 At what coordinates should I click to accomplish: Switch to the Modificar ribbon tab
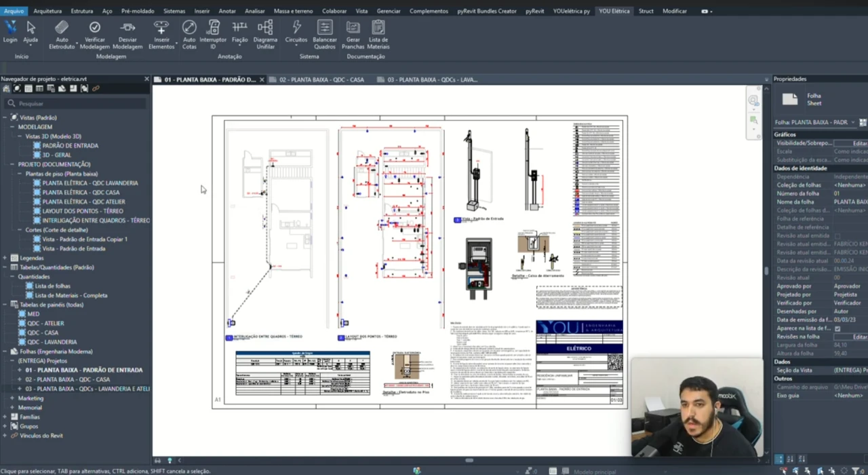[x=674, y=11]
